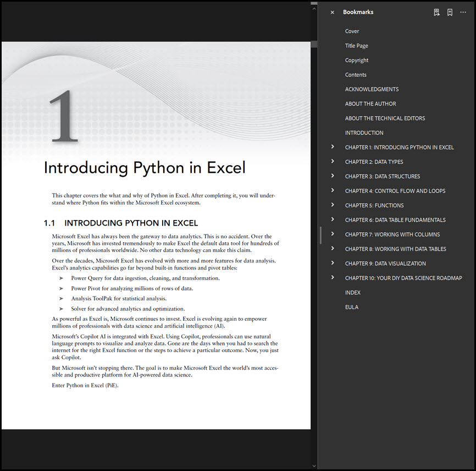Click the large chapter number 1
476x471 pixels.
[64, 116]
